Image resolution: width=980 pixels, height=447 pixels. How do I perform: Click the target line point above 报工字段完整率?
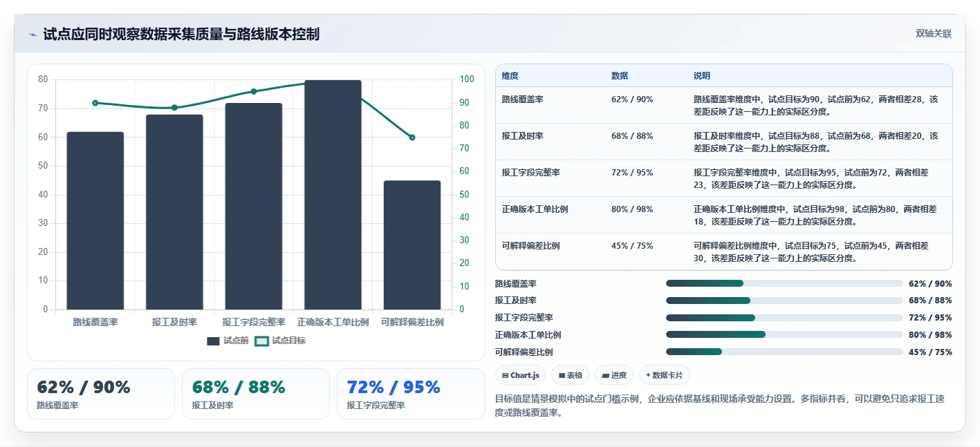pyautogui.click(x=253, y=91)
